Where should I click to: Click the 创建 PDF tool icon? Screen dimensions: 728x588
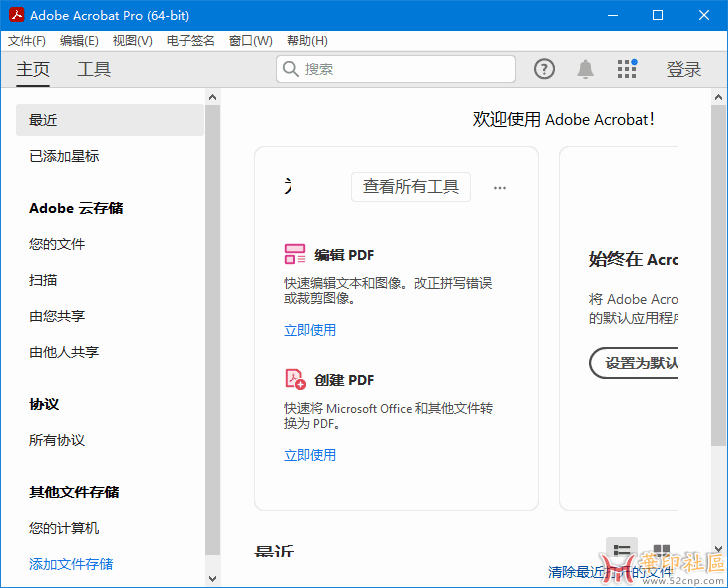pyautogui.click(x=295, y=379)
